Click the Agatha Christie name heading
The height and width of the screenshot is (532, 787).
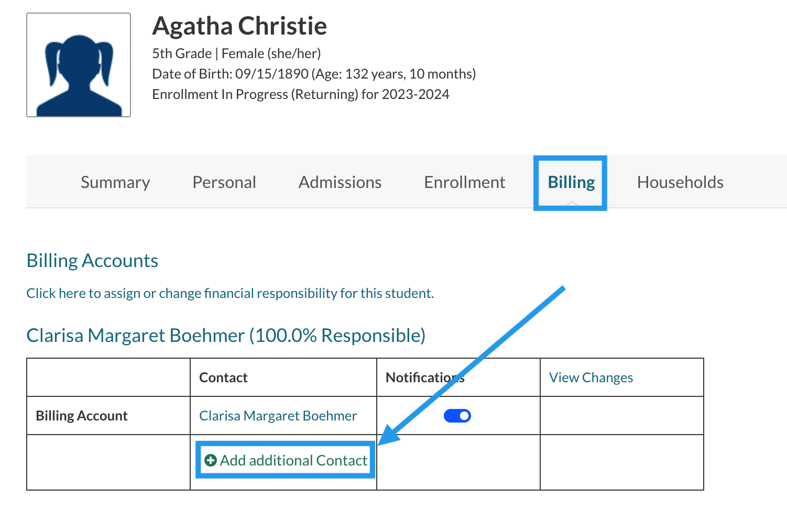click(x=239, y=26)
